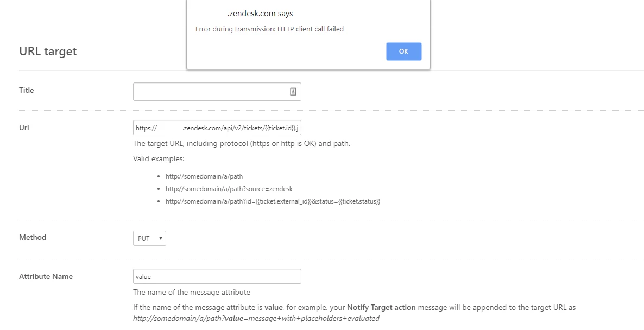Click the Url label
The image size is (644, 330).
24,128
